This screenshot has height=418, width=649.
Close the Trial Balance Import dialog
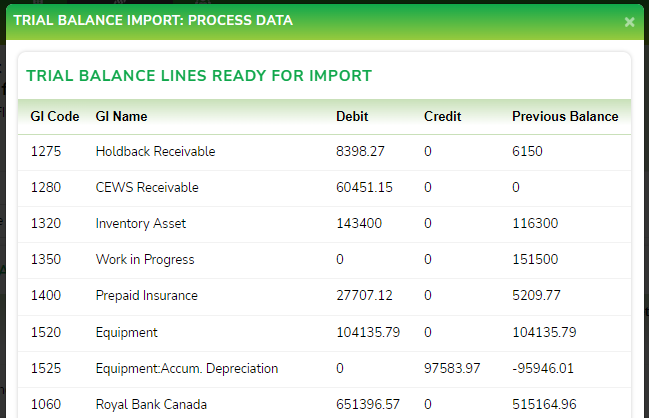pos(629,22)
